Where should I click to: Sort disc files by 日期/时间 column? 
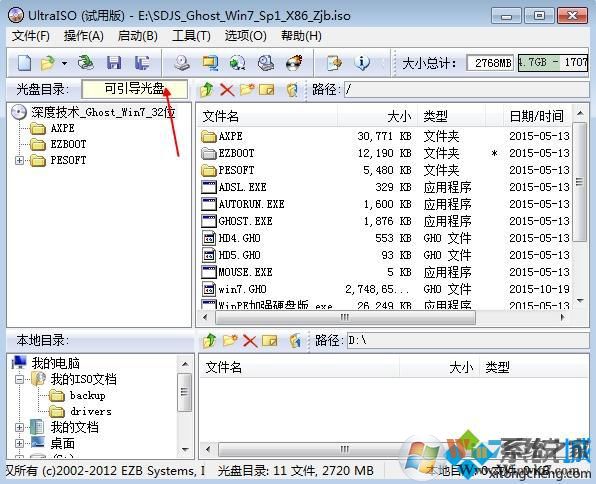(538, 116)
